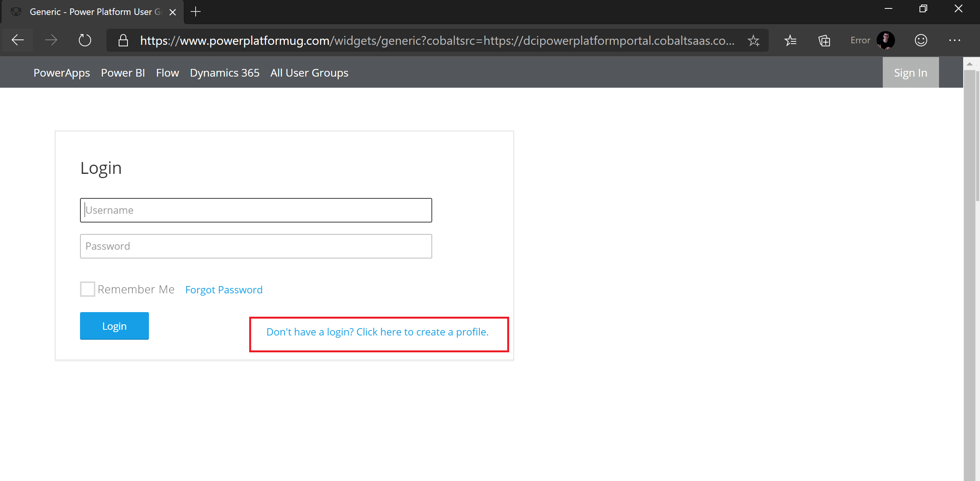This screenshot has height=481, width=980.
Task: Open a new tab with plus button
Action: 196,12
